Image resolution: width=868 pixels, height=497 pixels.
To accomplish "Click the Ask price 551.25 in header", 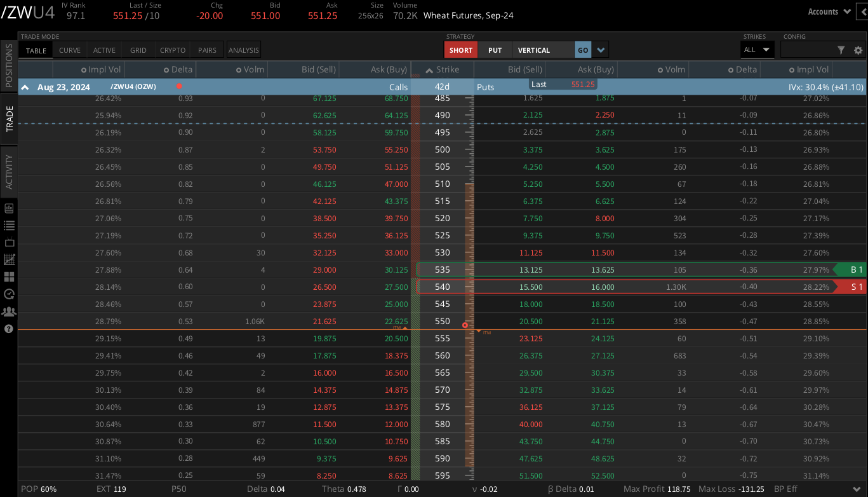I will [x=323, y=16].
